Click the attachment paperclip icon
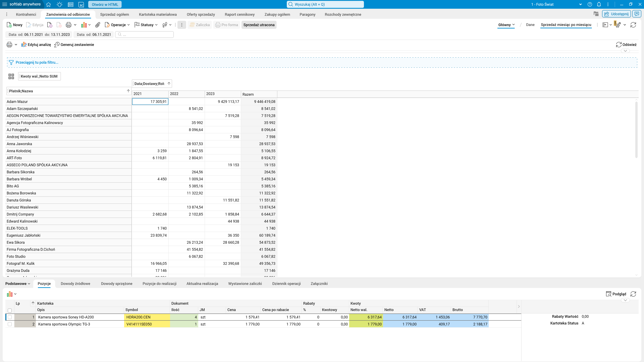 tap(98, 25)
